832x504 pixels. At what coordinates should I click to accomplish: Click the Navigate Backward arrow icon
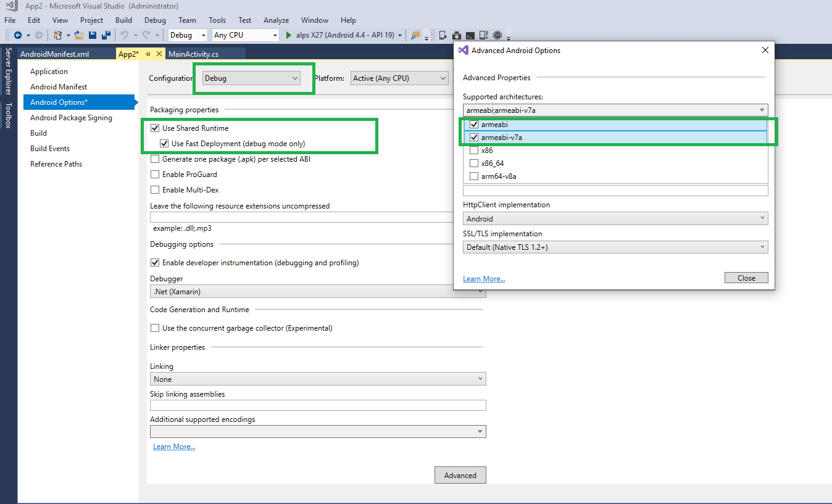pos(18,35)
